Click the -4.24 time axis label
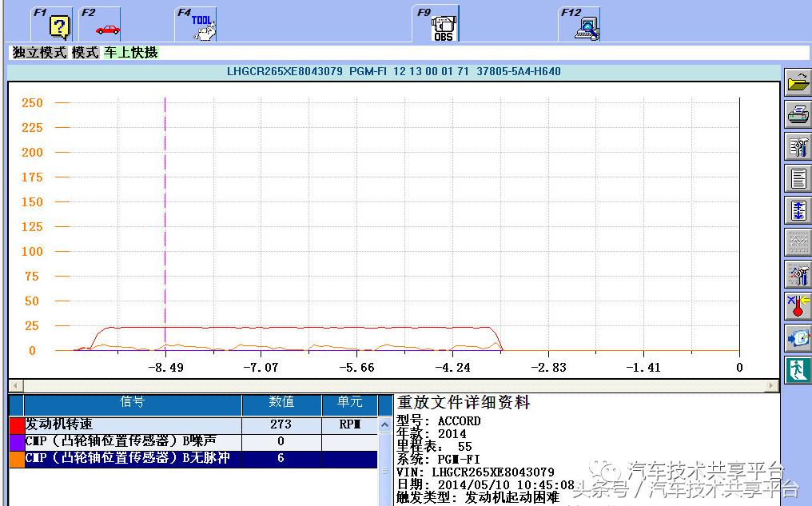The width and height of the screenshot is (812, 506). coord(452,368)
